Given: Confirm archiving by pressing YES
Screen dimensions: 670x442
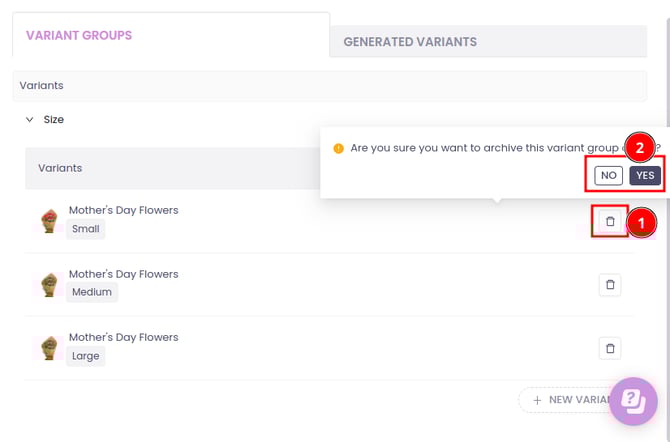Looking at the screenshot, I should 645,175.
